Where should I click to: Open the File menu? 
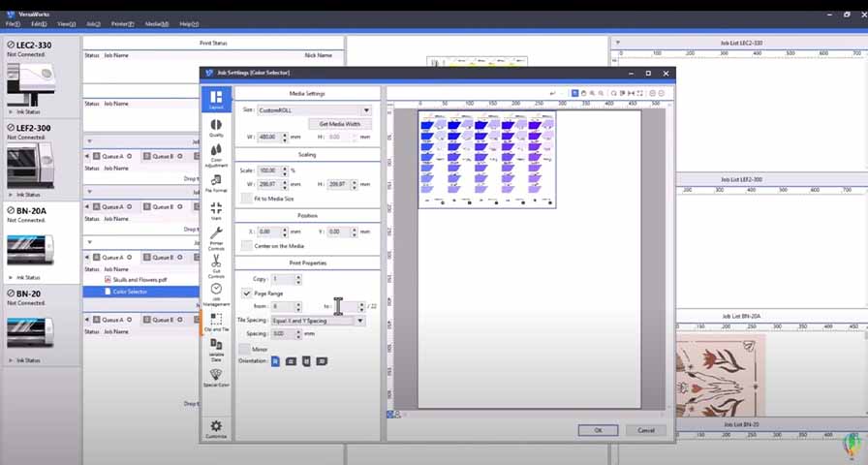click(x=13, y=24)
